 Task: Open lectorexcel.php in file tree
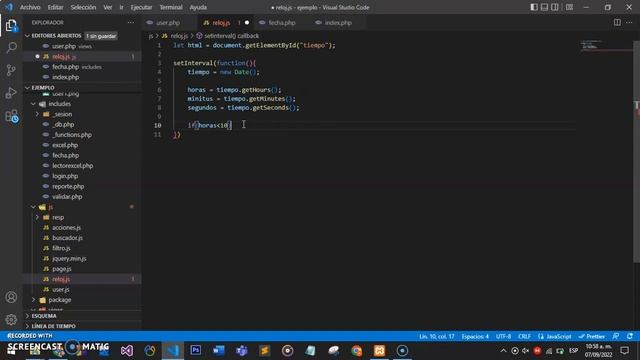73,166
